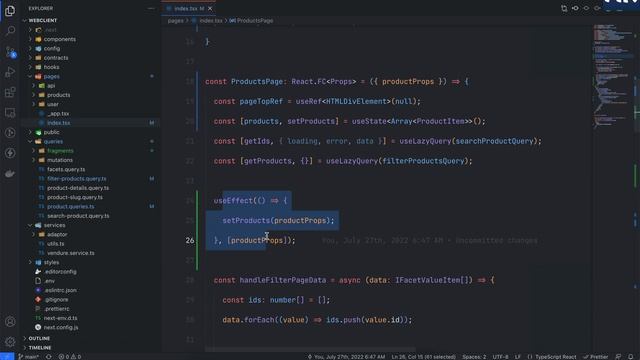Collapse the queries folder
Image resolution: width=640 pixels, height=360 pixels.
53,141
